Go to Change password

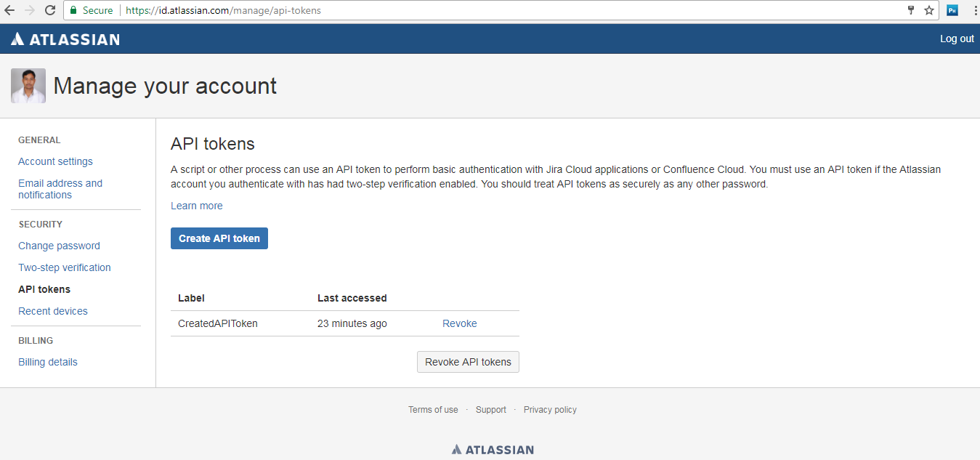[x=59, y=246]
